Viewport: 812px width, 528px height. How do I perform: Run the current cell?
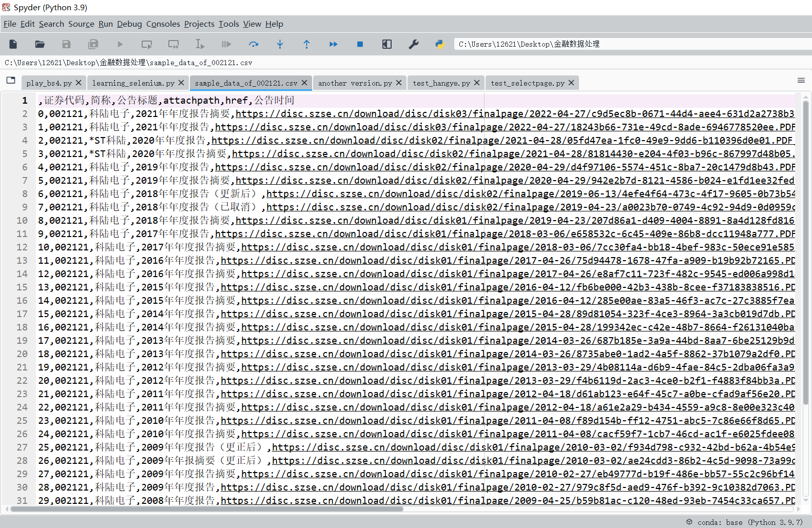point(147,44)
